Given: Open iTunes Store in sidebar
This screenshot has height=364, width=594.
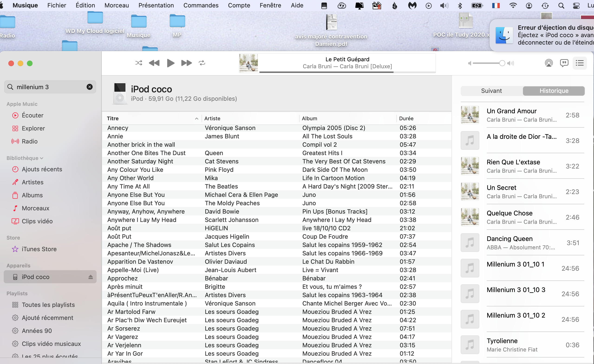Looking at the screenshot, I should (x=39, y=249).
